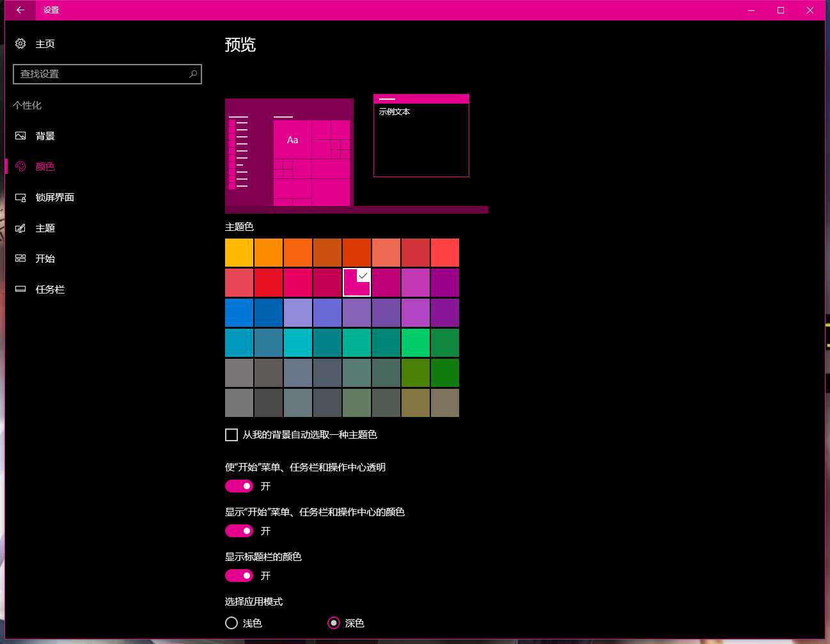Pick the dark green swatch ending fifth row

tap(445, 373)
